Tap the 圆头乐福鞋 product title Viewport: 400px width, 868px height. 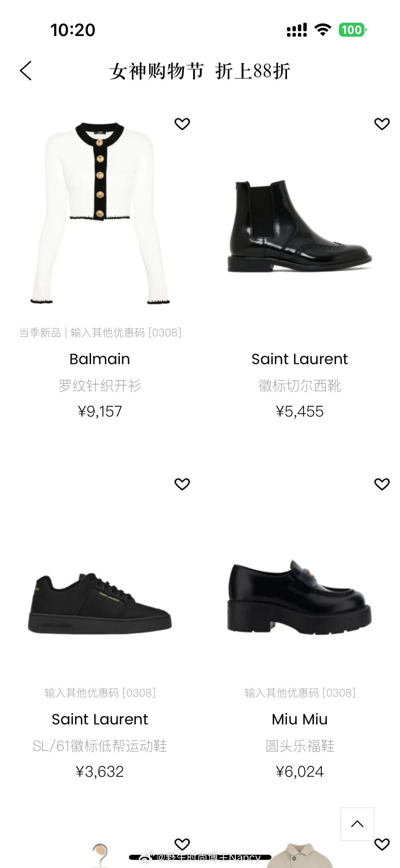point(300,746)
